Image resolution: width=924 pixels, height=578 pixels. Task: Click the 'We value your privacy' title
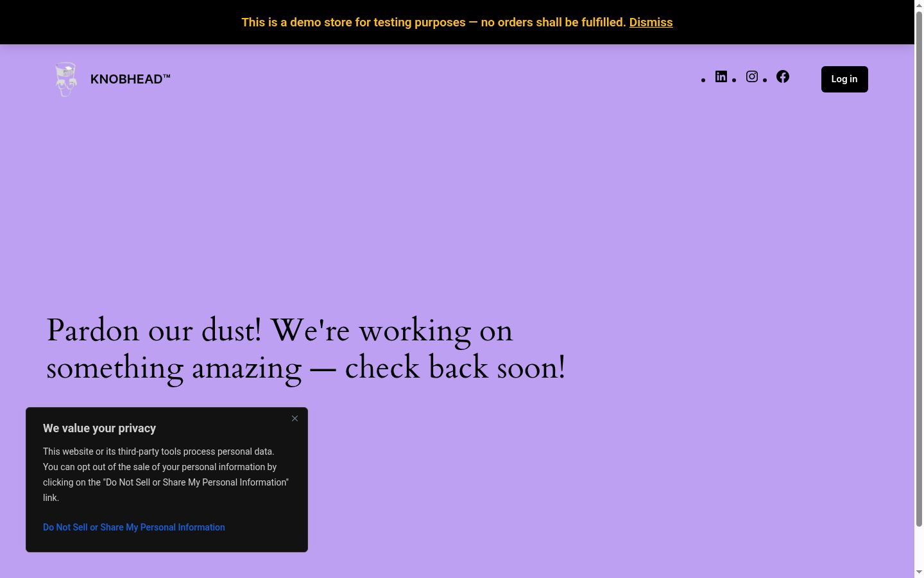click(x=99, y=428)
